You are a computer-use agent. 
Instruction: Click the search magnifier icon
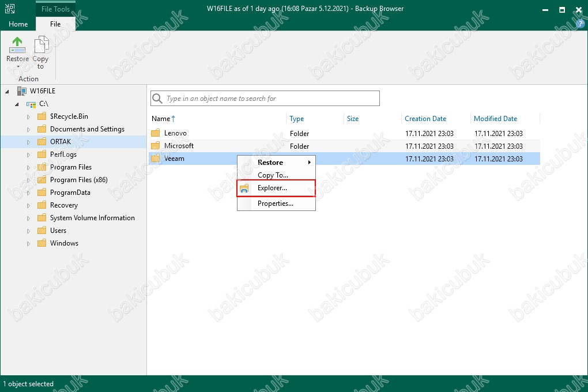157,98
